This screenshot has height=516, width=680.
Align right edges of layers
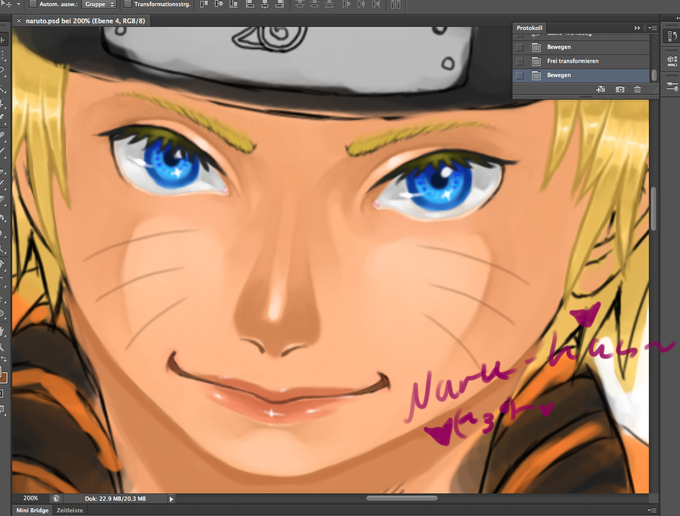[x=280, y=4]
